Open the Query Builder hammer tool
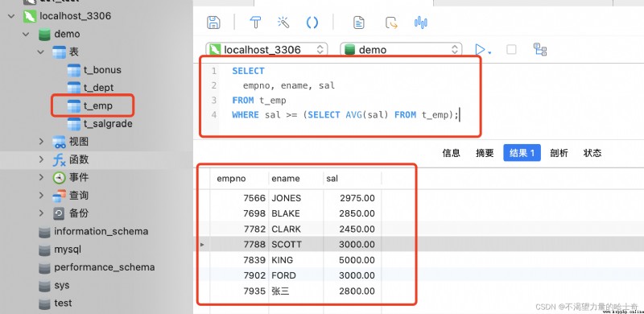Viewport: 644px width, 314px height. (x=255, y=23)
